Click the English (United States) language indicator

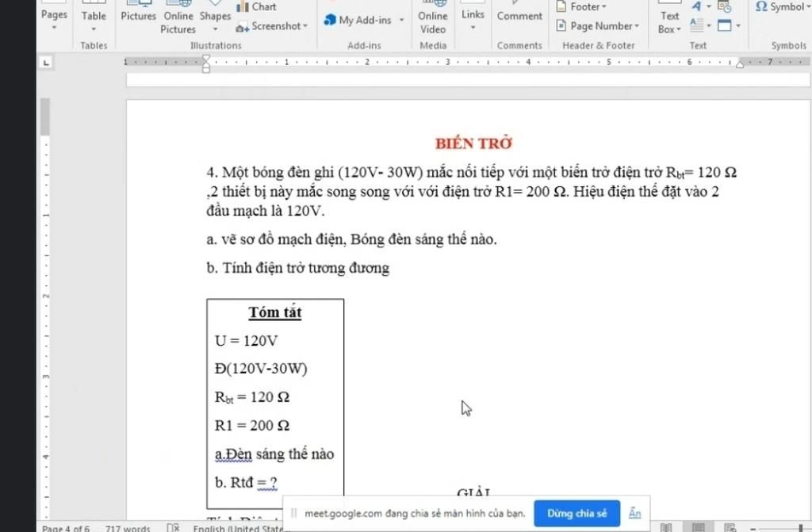point(238,528)
